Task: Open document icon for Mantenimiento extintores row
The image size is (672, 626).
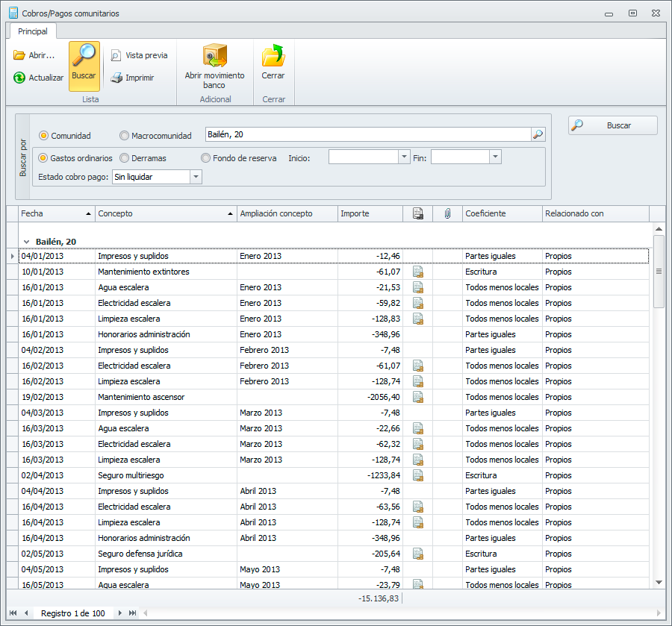Action: click(x=418, y=272)
